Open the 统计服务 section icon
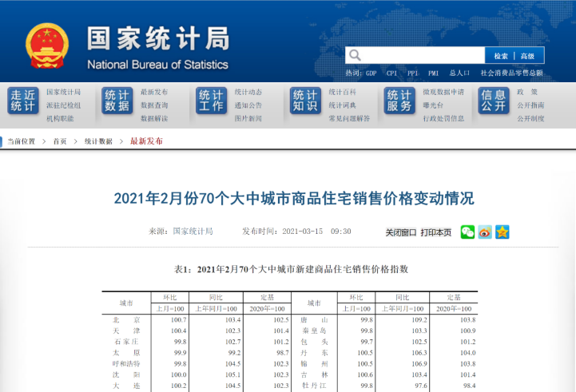 tap(400, 101)
